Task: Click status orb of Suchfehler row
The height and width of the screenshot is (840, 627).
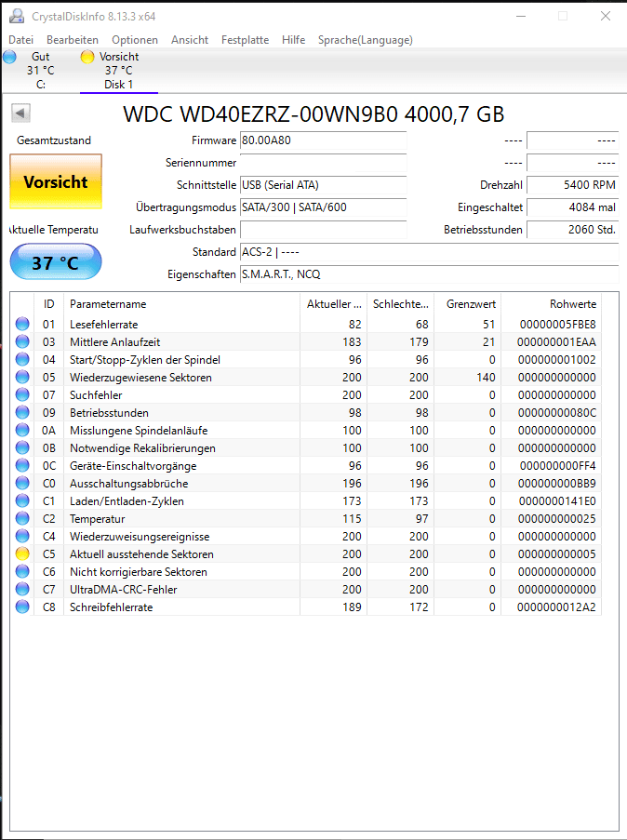Action: (22, 394)
